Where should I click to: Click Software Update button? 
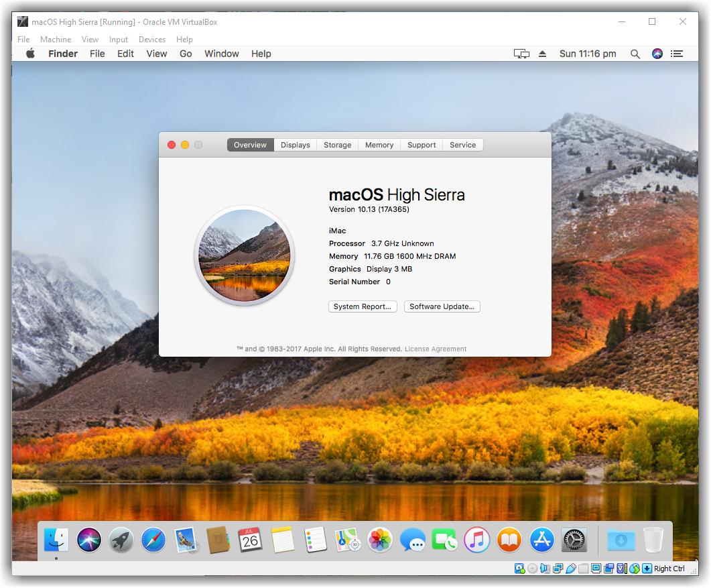(x=442, y=306)
